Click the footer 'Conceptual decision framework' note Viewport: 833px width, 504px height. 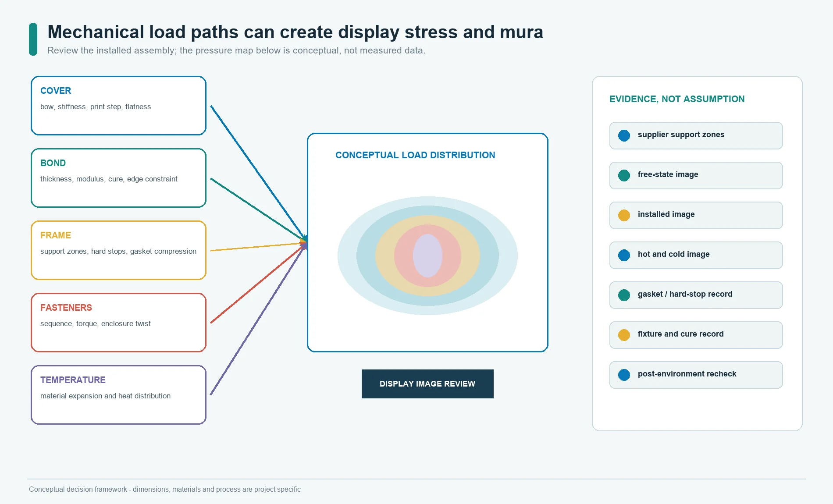click(x=165, y=489)
